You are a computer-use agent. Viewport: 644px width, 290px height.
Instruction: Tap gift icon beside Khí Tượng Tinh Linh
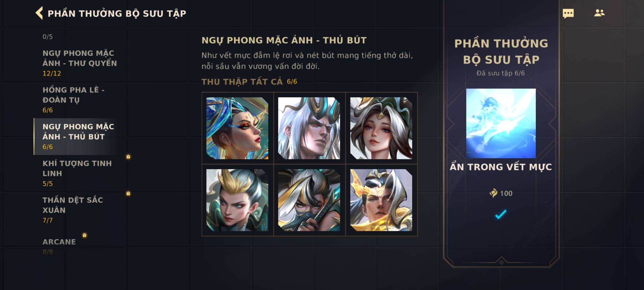128,157
